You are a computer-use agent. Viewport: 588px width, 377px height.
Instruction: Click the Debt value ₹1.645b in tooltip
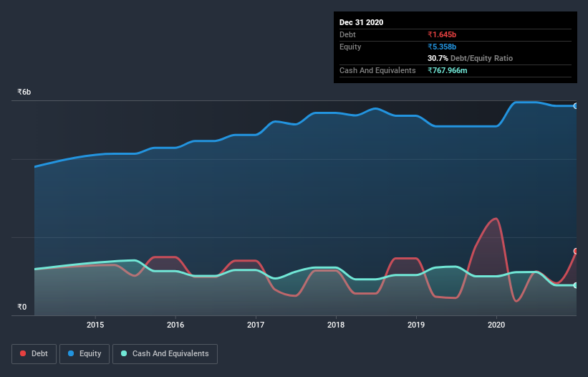pyautogui.click(x=442, y=34)
